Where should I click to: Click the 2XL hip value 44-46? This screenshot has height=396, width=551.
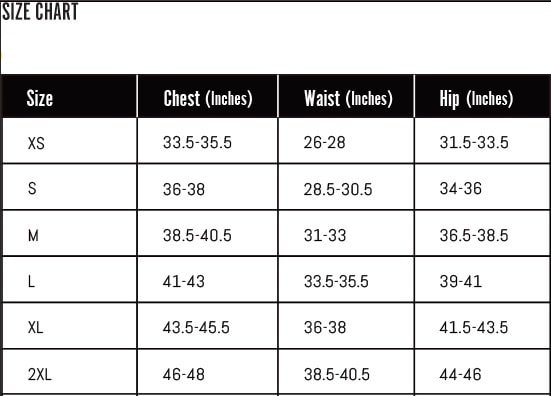(x=460, y=375)
